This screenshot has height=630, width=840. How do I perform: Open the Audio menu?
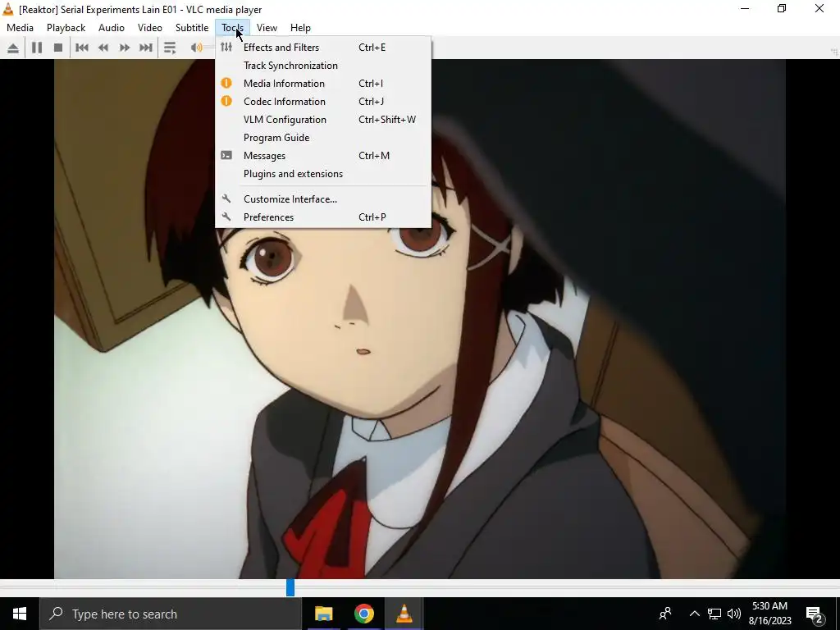[112, 28]
